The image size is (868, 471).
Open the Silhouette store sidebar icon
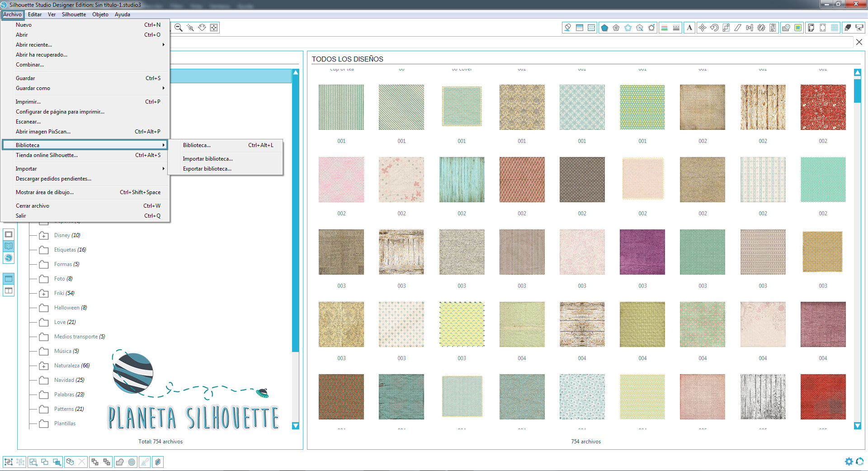point(9,258)
